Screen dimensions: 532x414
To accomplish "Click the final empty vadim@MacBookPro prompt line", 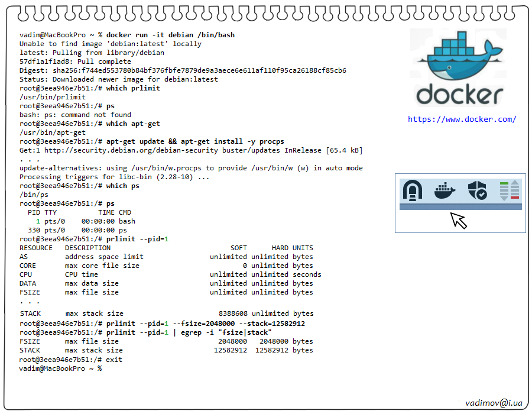I will click(x=60, y=368).
